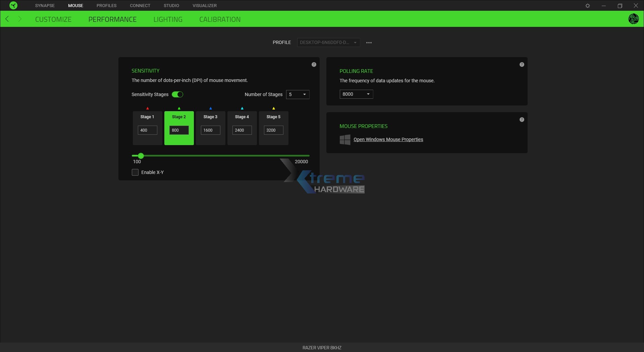This screenshot has height=352, width=644.
Task: Click the Polling Rate help icon
Action: [522, 64]
